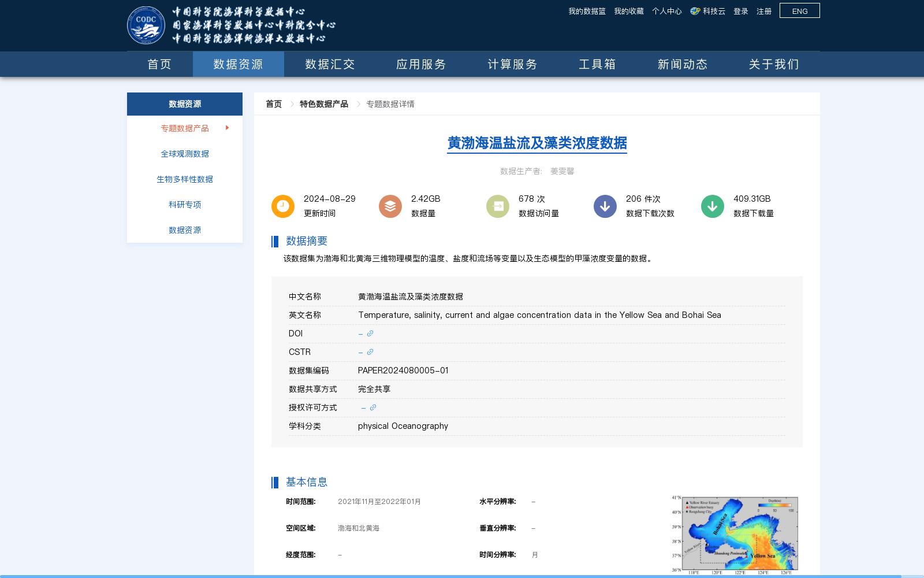
Task: Click the 科技云 cloud icon
Action: coord(695,11)
